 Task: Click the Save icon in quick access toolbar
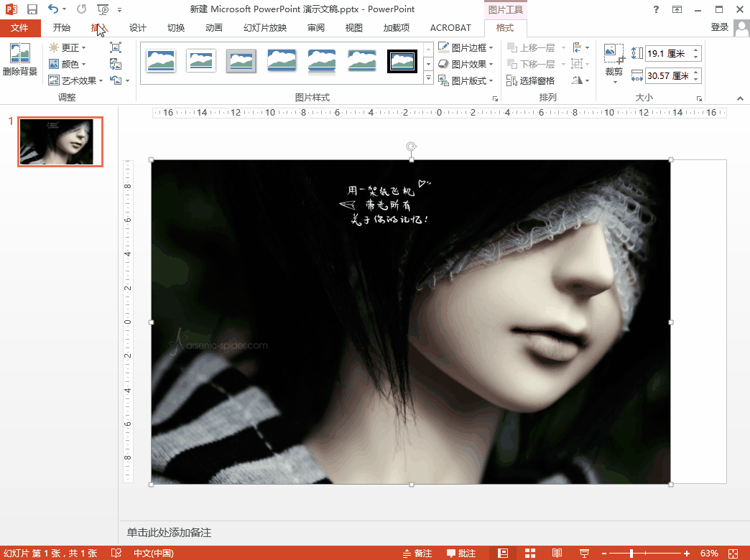point(32,9)
